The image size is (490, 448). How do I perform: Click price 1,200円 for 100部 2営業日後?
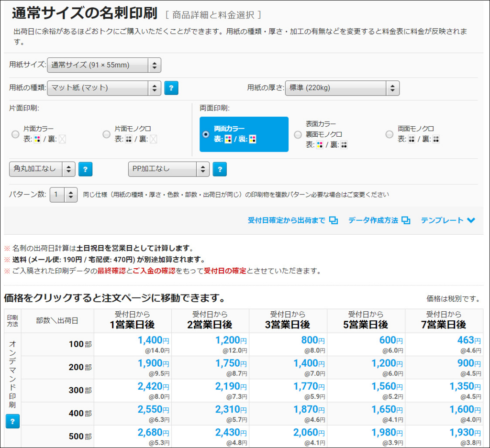tap(231, 340)
